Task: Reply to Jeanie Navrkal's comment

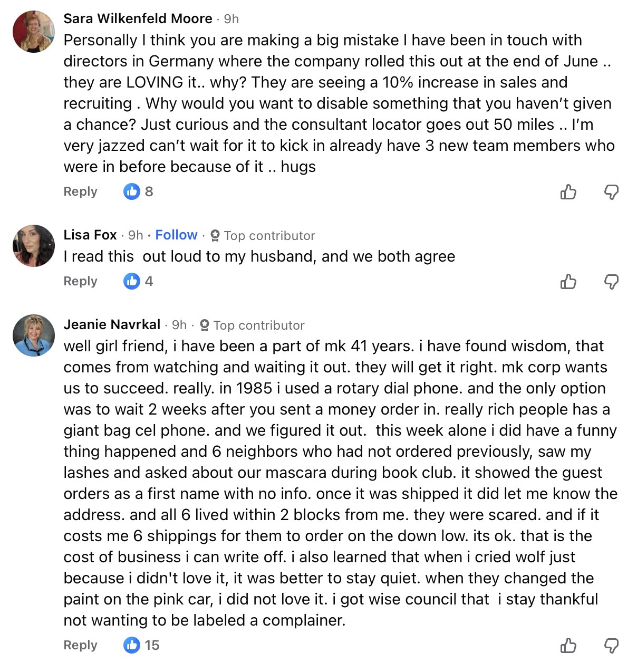Action: tap(80, 645)
